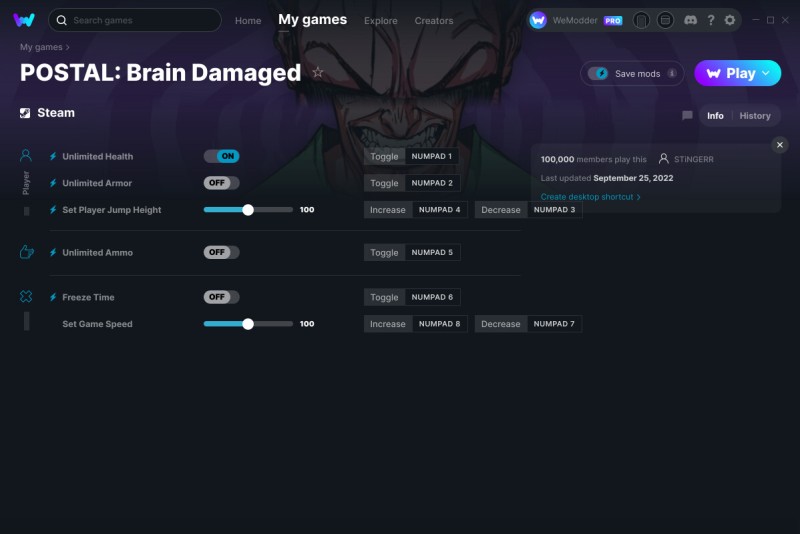Click the Set Player Jump Height value 100

307,210
